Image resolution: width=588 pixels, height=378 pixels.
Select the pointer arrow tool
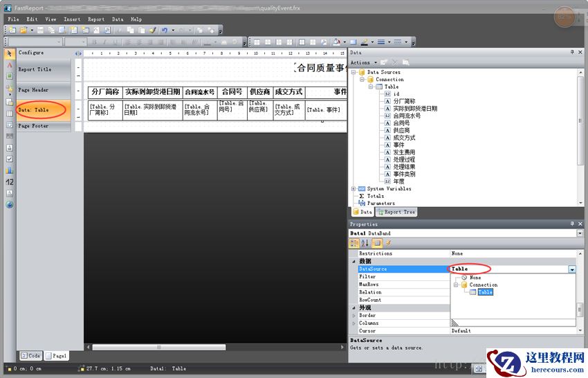9,53
